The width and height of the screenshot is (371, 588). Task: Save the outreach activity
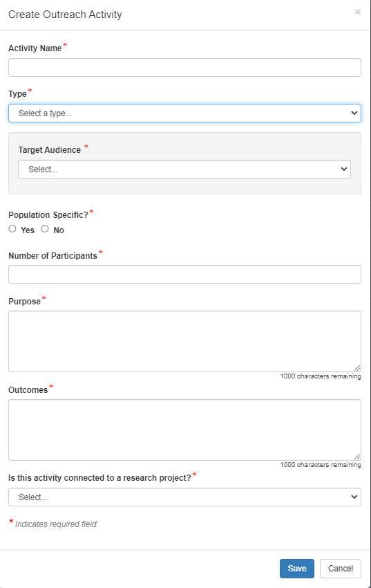(x=297, y=569)
